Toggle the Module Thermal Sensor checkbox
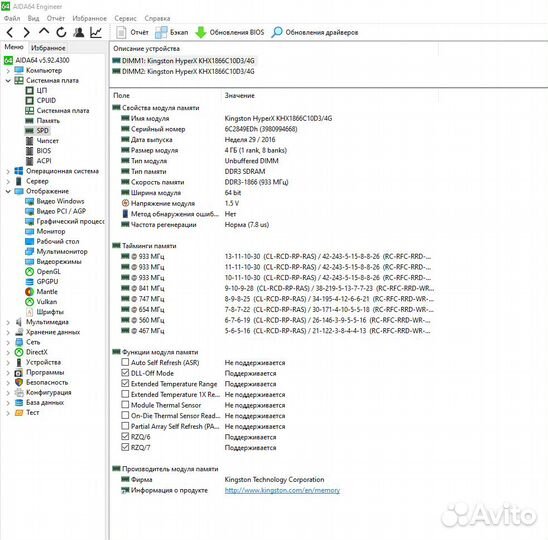Image resolution: width=548 pixels, height=540 pixels. click(125, 405)
